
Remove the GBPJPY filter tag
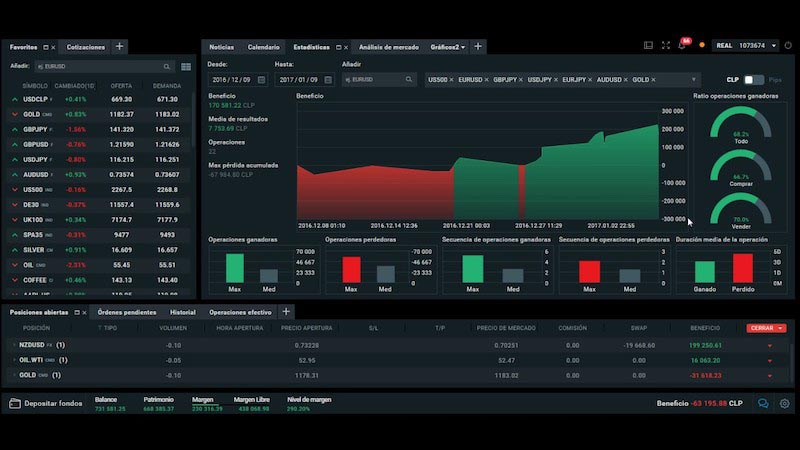tap(520, 80)
